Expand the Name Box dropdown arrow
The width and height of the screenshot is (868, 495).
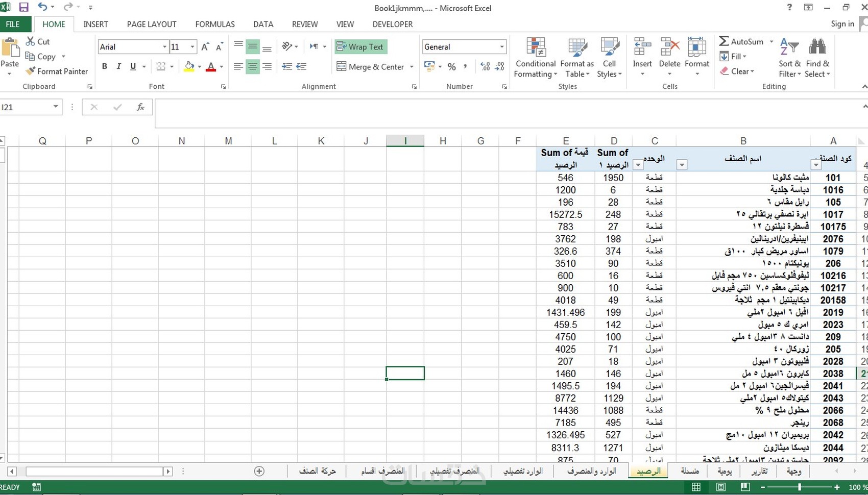[56, 107]
